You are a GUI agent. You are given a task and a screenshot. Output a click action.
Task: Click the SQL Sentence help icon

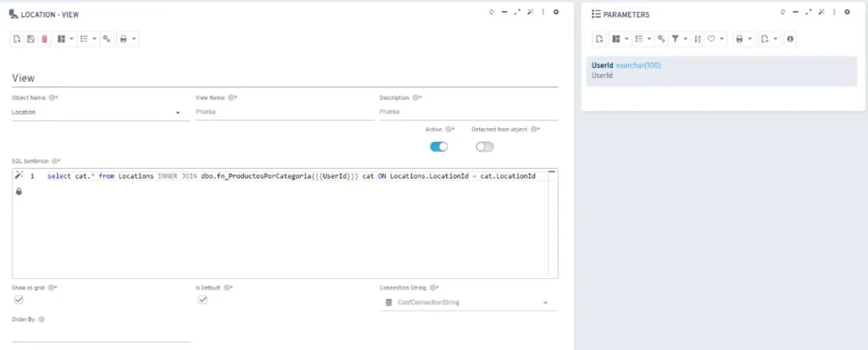(53, 161)
